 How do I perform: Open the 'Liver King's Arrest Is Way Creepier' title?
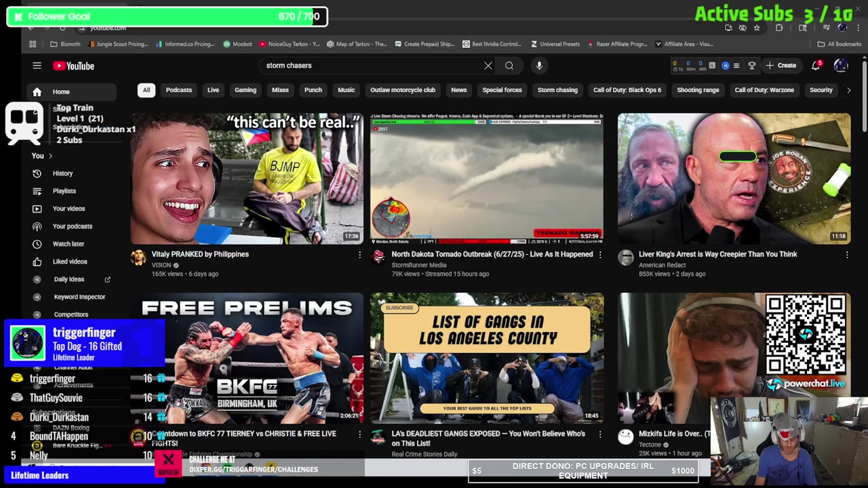point(717,254)
